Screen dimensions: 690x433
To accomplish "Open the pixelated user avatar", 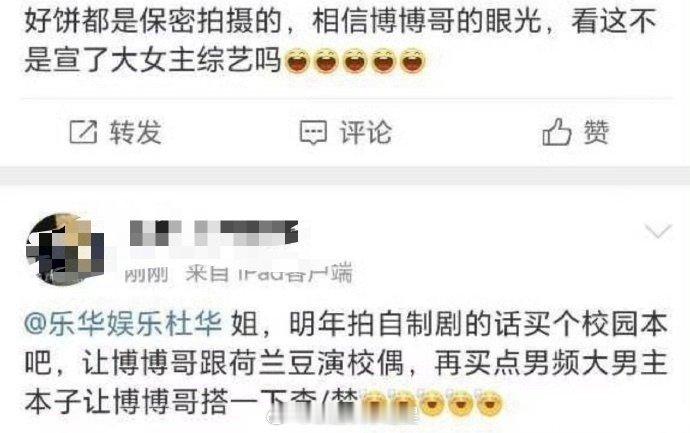I will pyautogui.click(x=65, y=250).
